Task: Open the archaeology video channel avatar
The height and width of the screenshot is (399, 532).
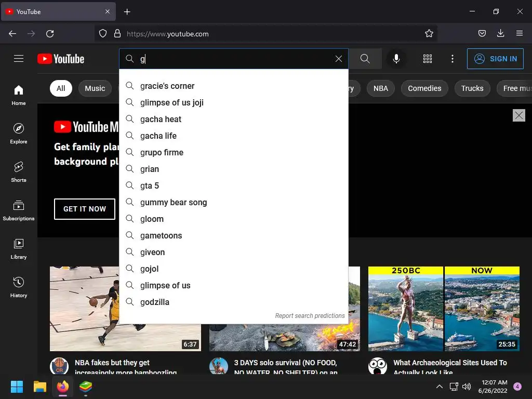Action: 377,366
